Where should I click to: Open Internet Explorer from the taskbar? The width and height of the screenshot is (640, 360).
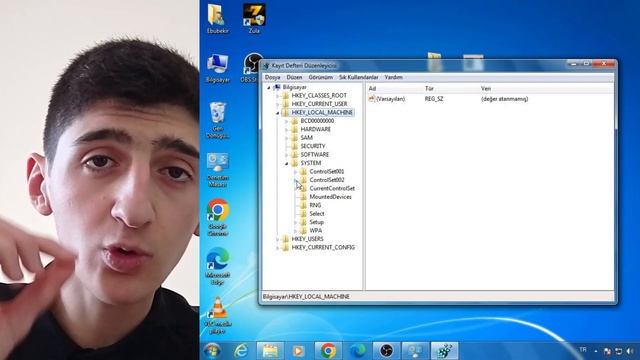(241, 351)
